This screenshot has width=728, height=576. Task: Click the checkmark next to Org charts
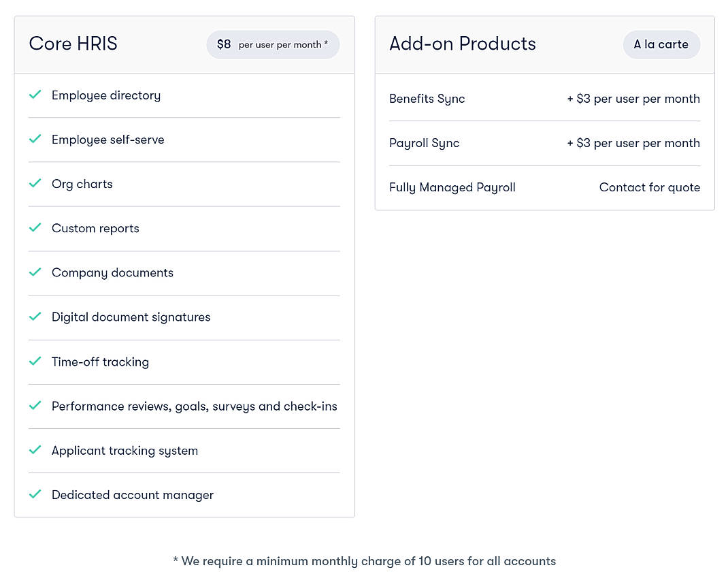pos(35,184)
